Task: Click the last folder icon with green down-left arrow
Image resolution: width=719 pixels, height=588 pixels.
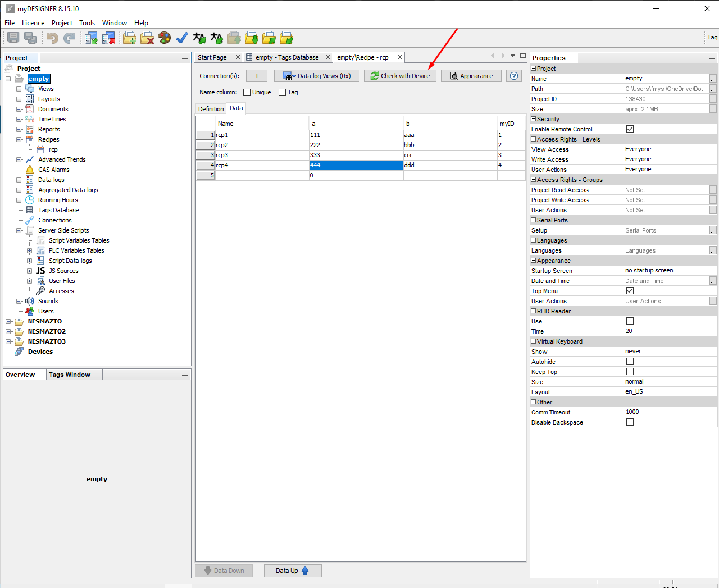Action: (286, 38)
